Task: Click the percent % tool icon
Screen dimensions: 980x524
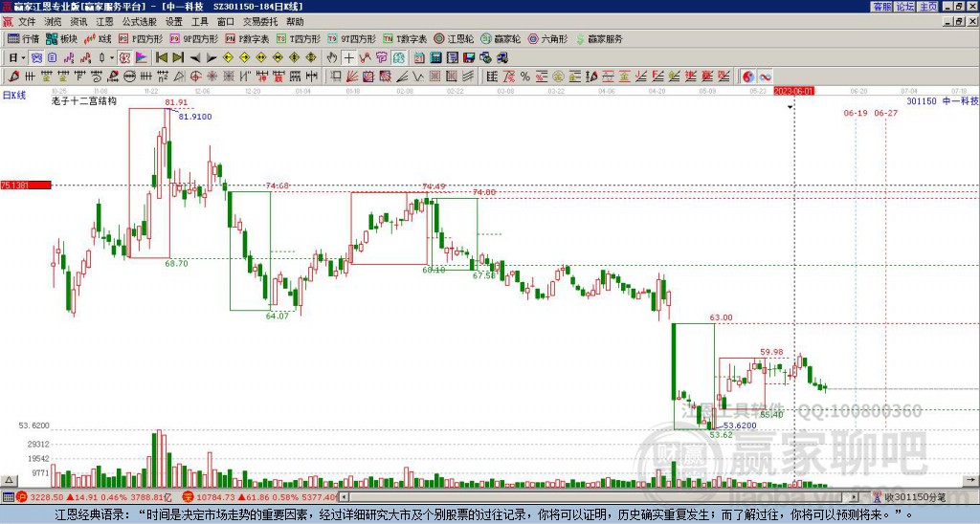Action: [525, 76]
